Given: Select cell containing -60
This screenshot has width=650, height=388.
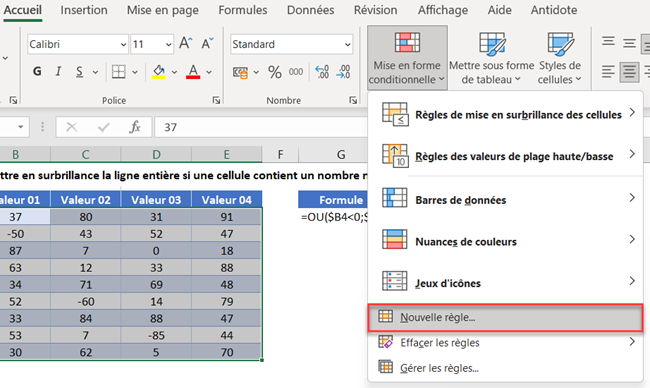Looking at the screenshot, I should [85, 301].
